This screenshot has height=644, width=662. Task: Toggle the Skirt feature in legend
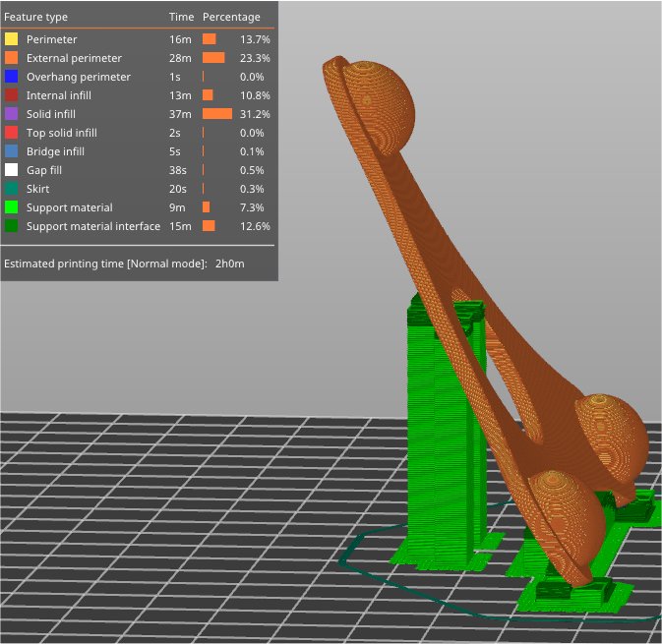point(37,189)
